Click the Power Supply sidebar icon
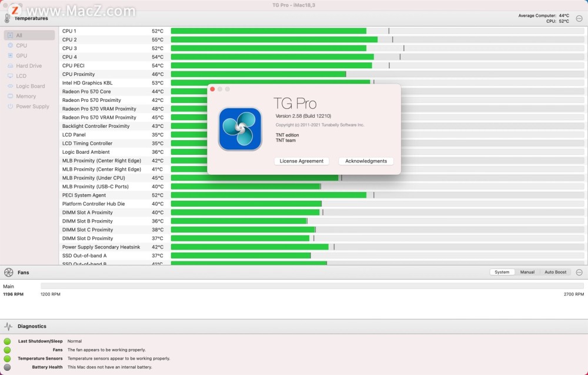 10,106
